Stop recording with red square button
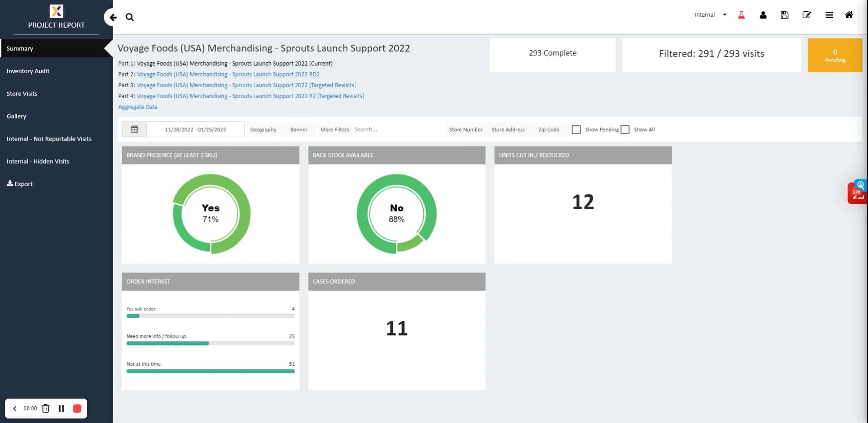Screen dimensions: 868x423 point(77,408)
